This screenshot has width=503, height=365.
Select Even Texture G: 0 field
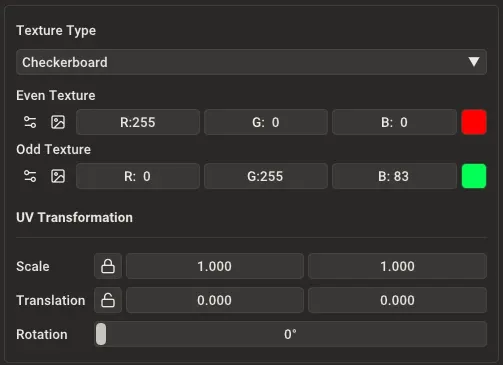click(266, 122)
